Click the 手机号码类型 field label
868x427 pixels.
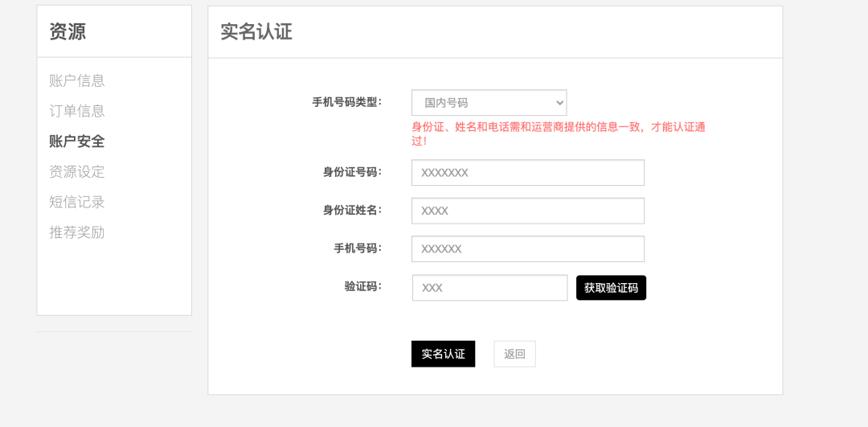click(x=347, y=102)
